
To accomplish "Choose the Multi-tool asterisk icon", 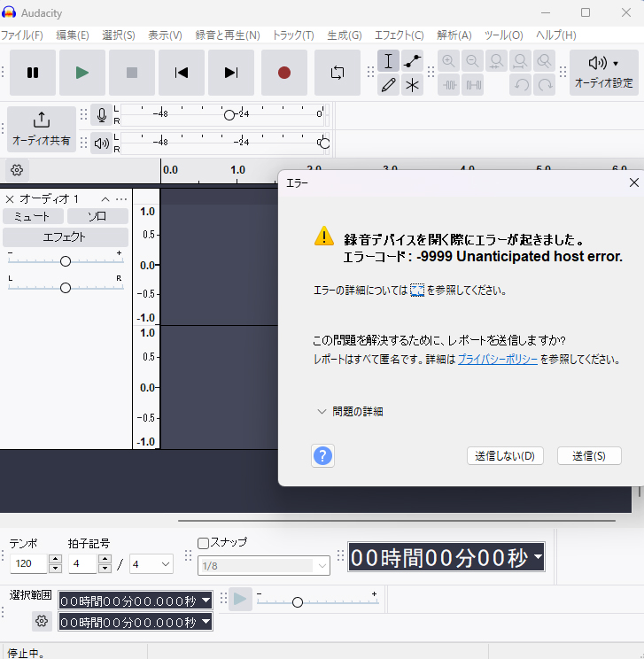I will click(413, 85).
